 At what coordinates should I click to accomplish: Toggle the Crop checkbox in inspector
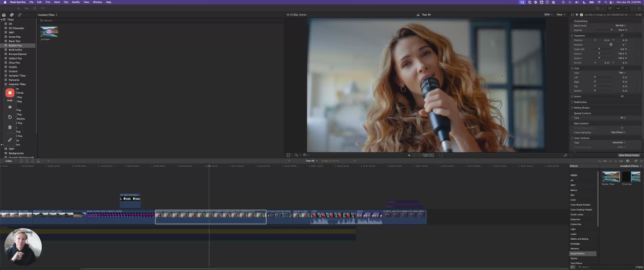tap(572, 68)
